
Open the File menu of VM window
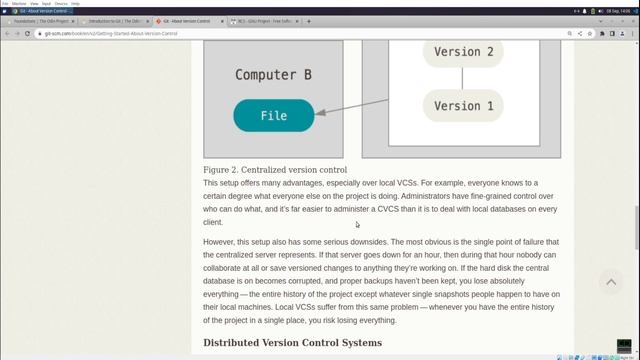click(x=5, y=4)
